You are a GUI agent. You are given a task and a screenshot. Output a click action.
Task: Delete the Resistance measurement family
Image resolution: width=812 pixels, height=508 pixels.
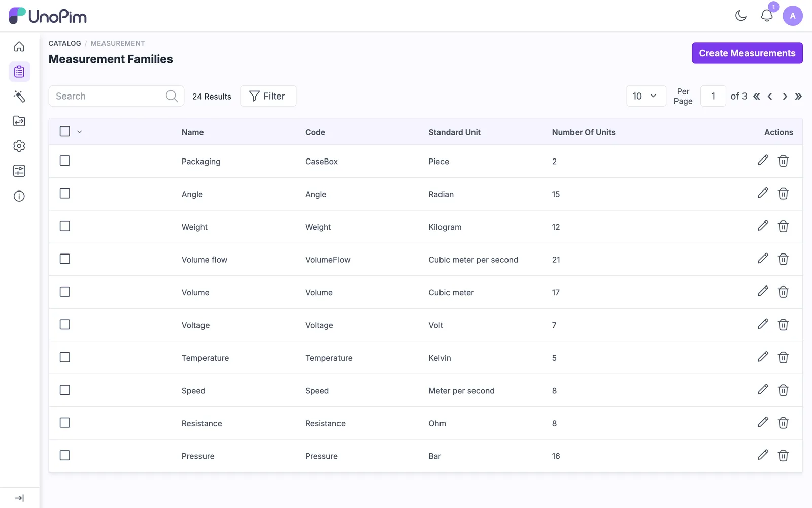783,423
